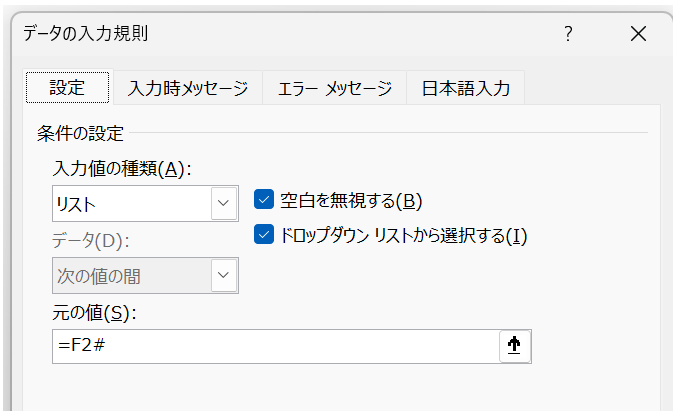Viewport: 684px width, 411px height.
Task: Click the 条件の設定 group heading
Action: tap(80, 134)
